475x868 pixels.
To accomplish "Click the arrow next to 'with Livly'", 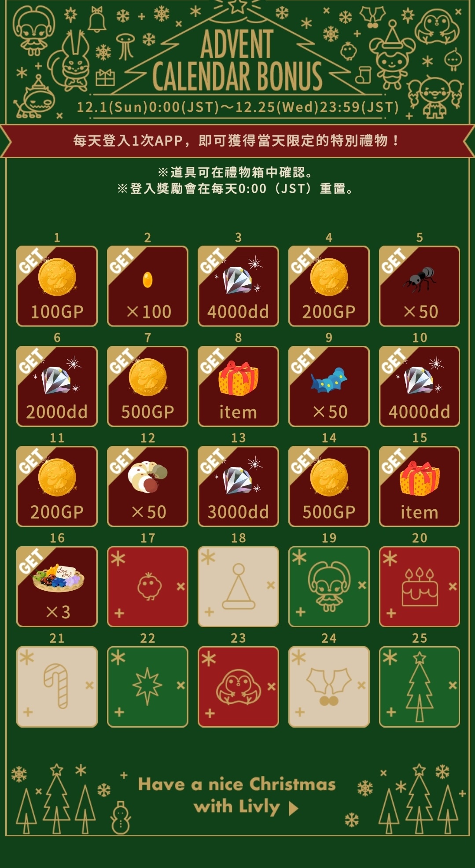I will (293, 808).
